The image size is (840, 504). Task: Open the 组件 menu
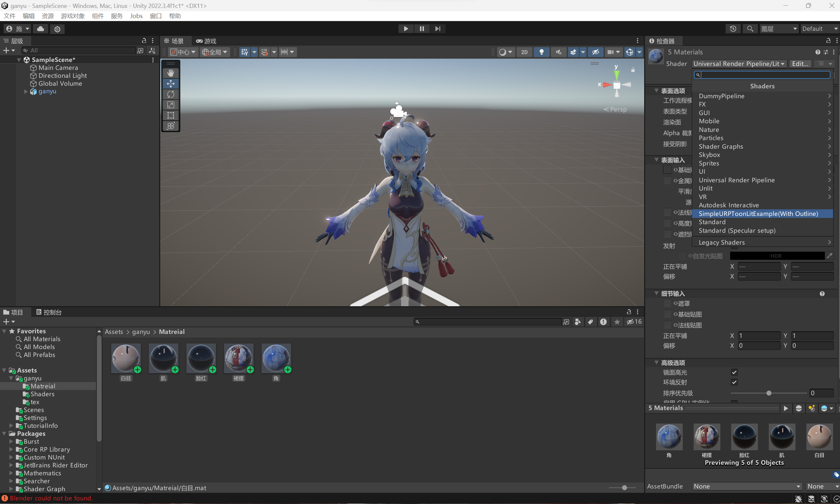click(98, 16)
